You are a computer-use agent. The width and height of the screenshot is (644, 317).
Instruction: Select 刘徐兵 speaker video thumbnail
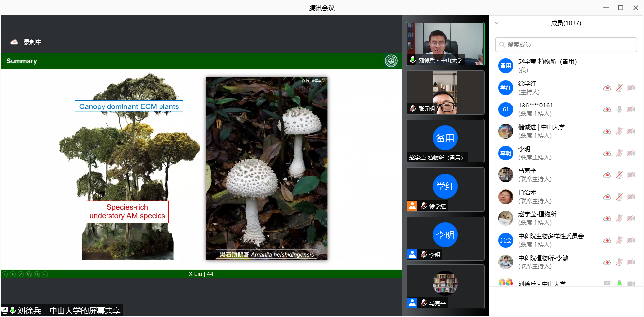click(445, 44)
